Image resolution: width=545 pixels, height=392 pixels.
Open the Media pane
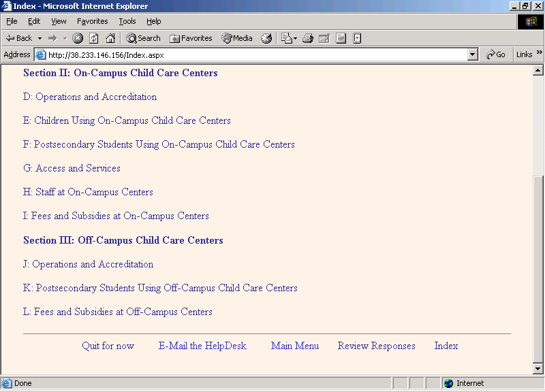click(237, 38)
